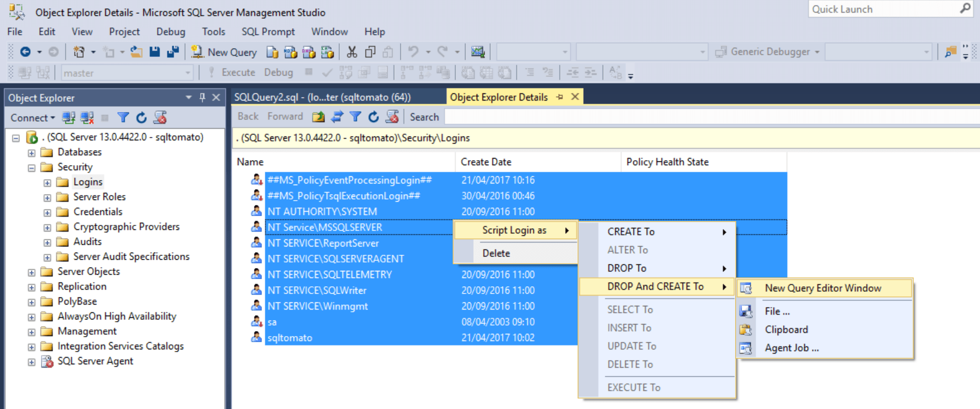Viewport: 980px width, 409px height.
Task: Click the Filter funnel in Object Explorer
Action: pos(123,118)
